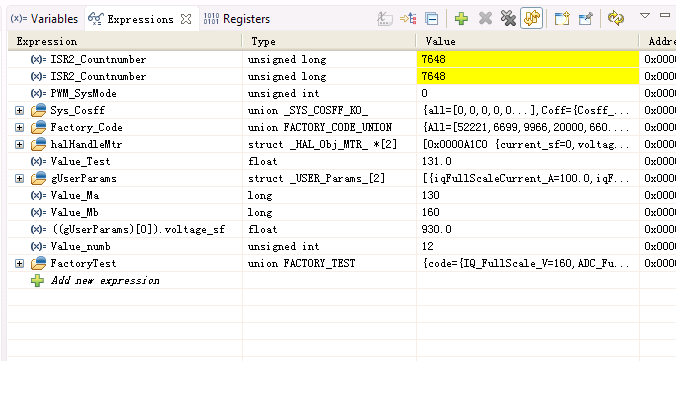Click value 131.0 of Value_Test
676x400 pixels.
pyautogui.click(x=436, y=161)
